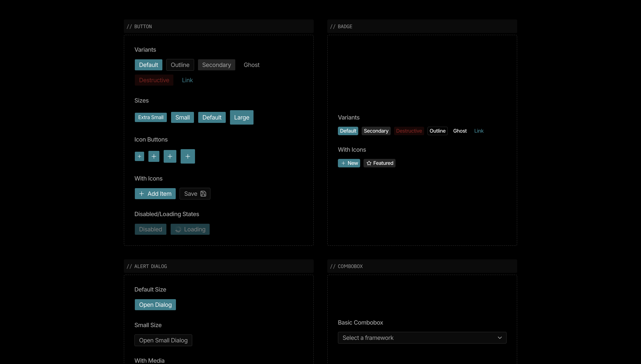
Task: Follow the Link variant button
Action: click(x=187, y=80)
